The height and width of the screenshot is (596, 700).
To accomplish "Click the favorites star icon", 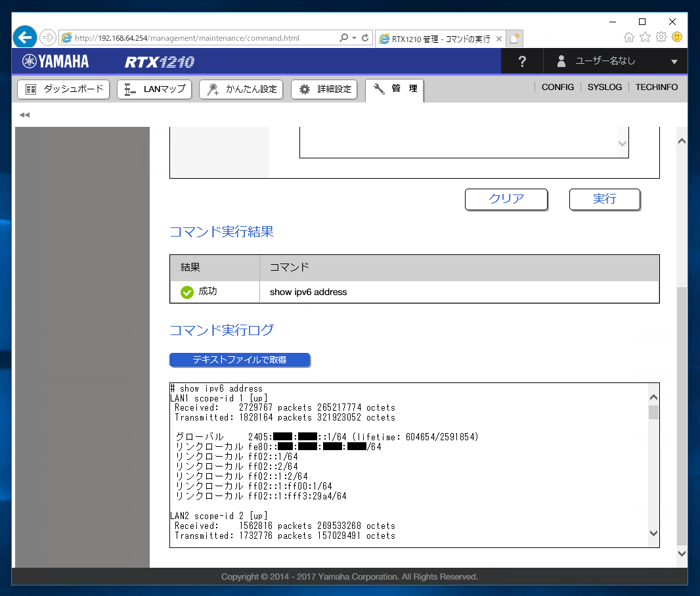I will click(x=645, y=37).
